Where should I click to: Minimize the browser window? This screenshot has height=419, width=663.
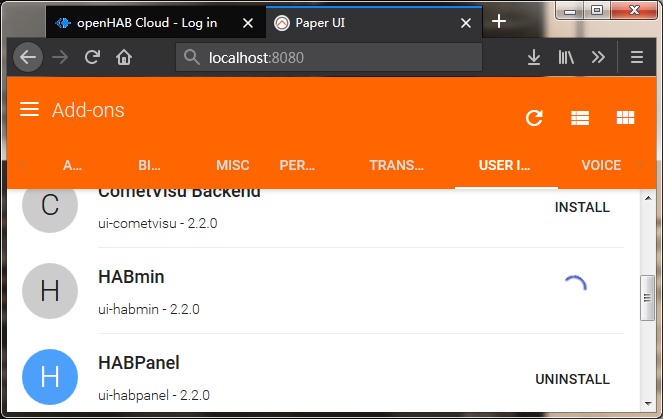[x=570, y=10]
